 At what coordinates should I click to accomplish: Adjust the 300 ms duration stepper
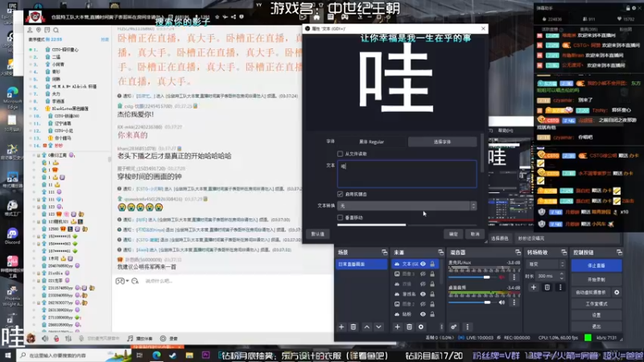tap(561, 276)
